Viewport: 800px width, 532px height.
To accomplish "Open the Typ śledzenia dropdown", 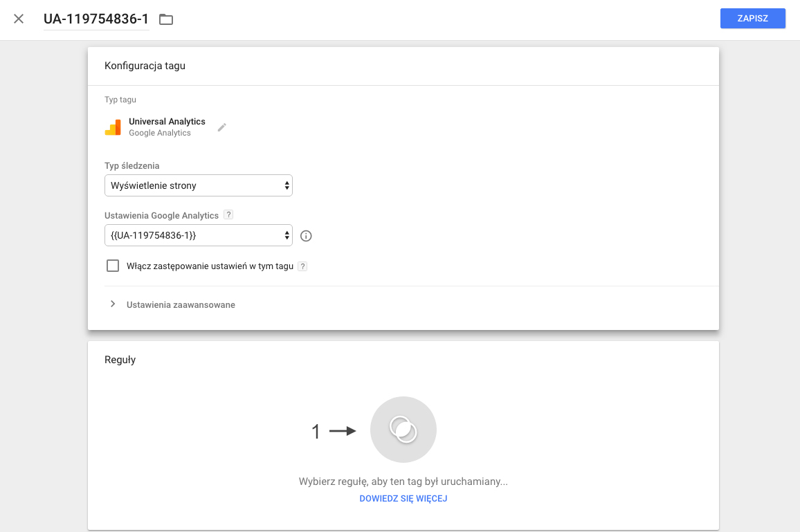I will (198, 185).
